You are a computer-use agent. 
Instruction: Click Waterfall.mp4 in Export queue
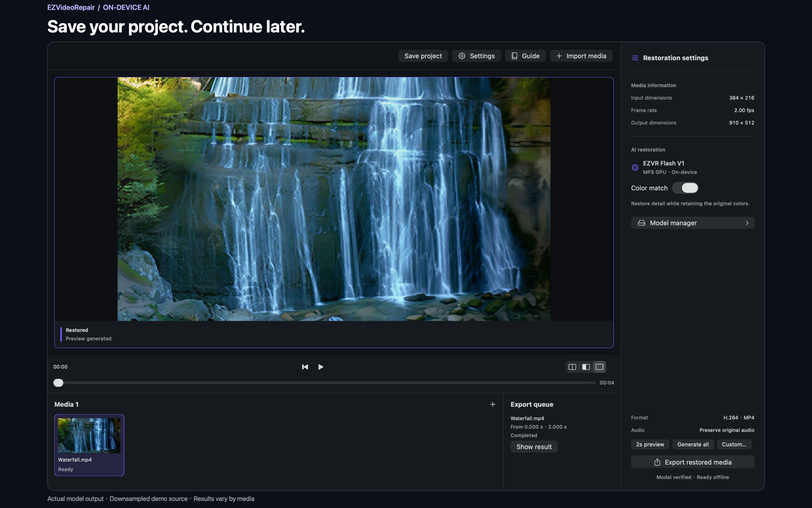(x=527, y=418)
